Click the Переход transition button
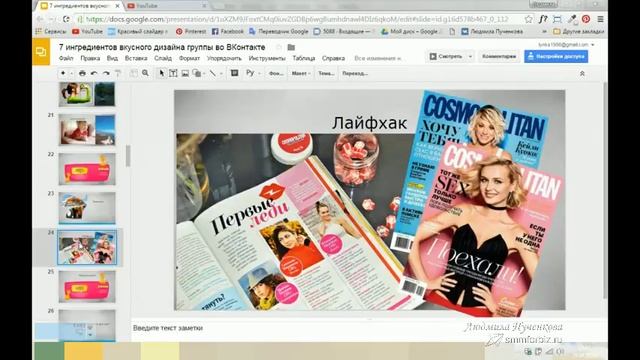The height and width of the screenshot is (360, 640). (355, 73)
